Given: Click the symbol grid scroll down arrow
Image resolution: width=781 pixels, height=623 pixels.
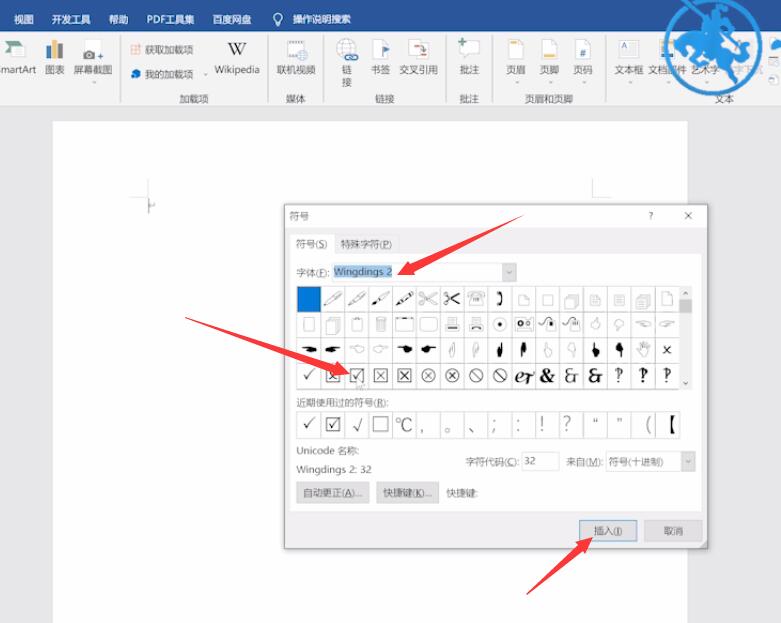Looking at the screenshot, I should [685, 382].
